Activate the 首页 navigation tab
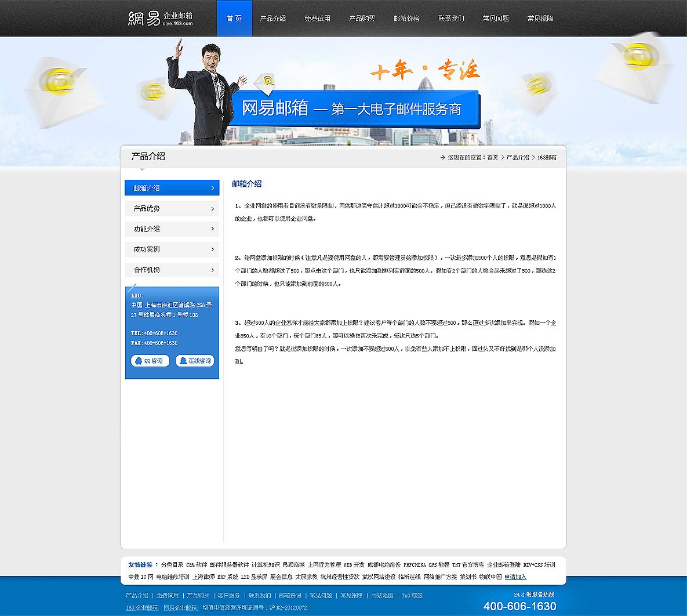Viewport: 687px width, 616px height. tap(234, 18)
